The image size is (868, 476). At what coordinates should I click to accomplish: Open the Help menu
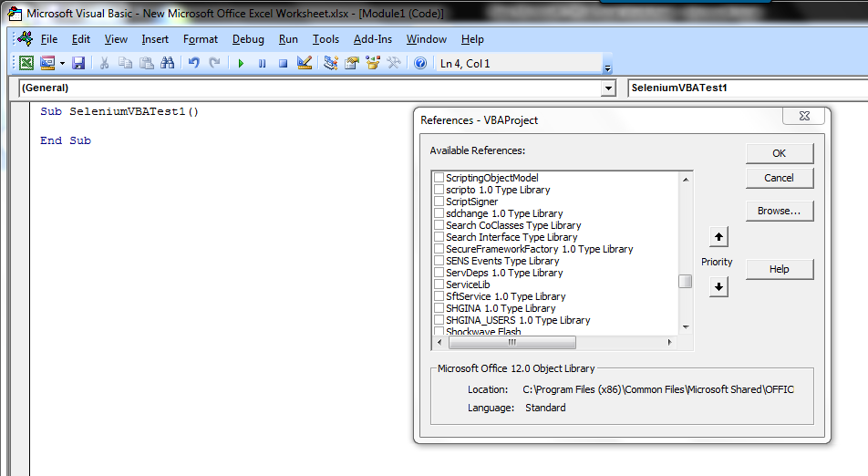pos(472,39)
